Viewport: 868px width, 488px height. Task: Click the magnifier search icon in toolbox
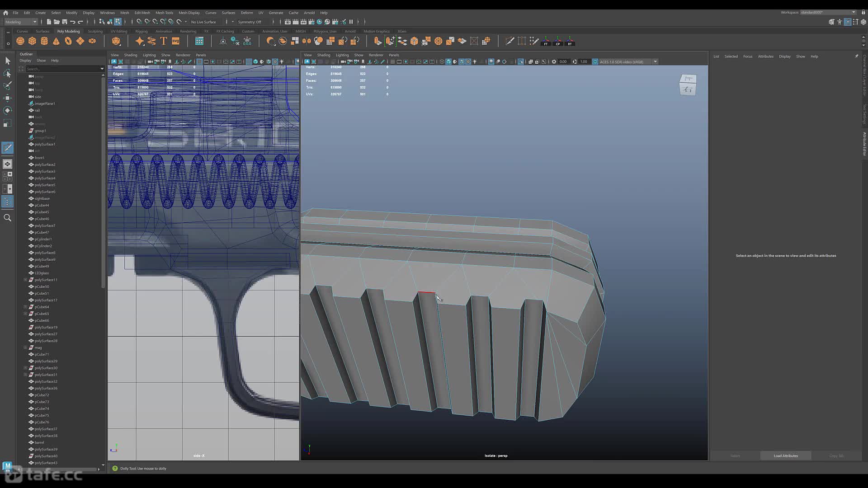tap(7, 218)
